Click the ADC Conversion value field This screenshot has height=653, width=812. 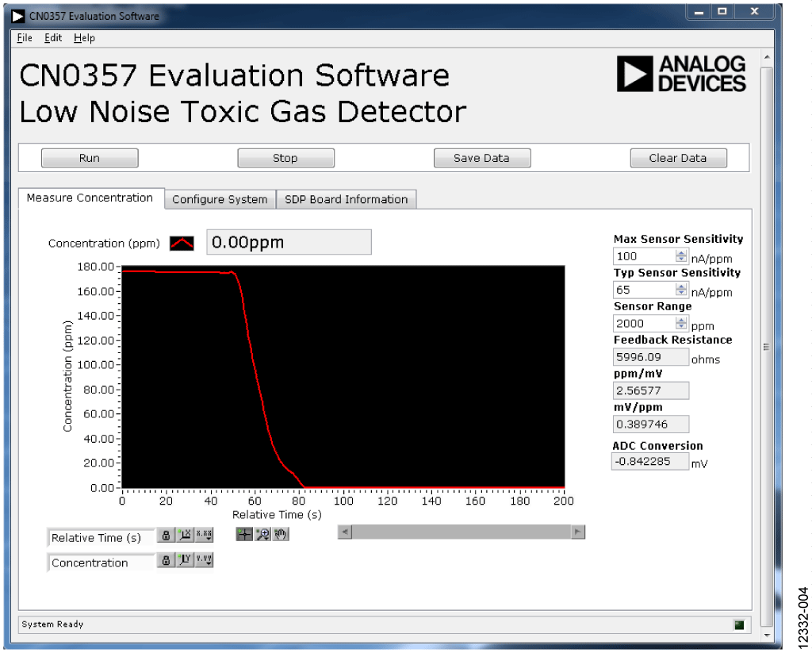(x=650, y=461)
